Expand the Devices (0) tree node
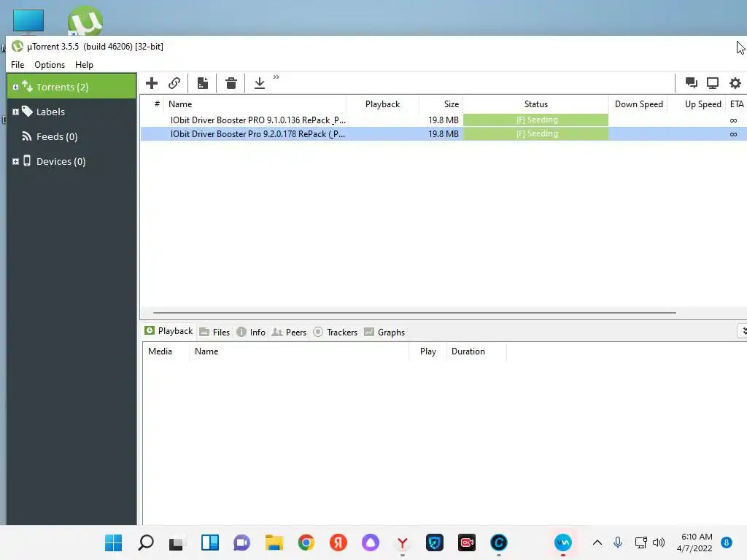The image size is (747, 560). (x=15, y=161)
